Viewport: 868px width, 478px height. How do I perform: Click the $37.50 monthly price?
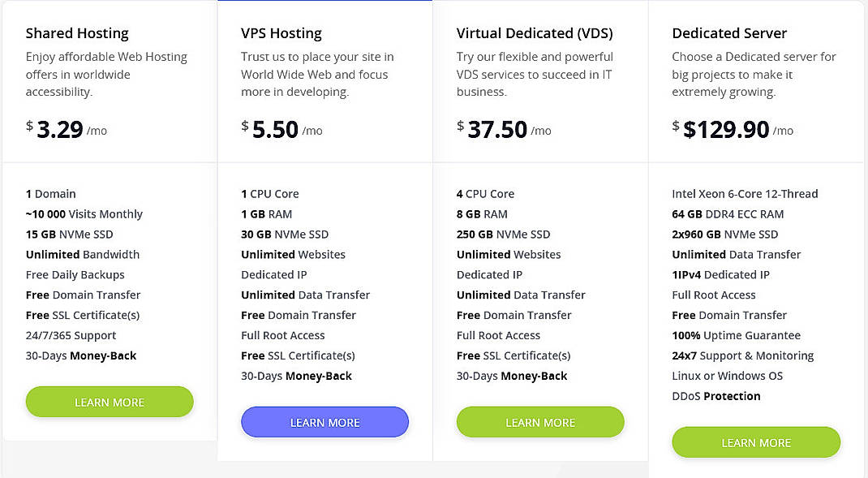[x=496, y=130]
